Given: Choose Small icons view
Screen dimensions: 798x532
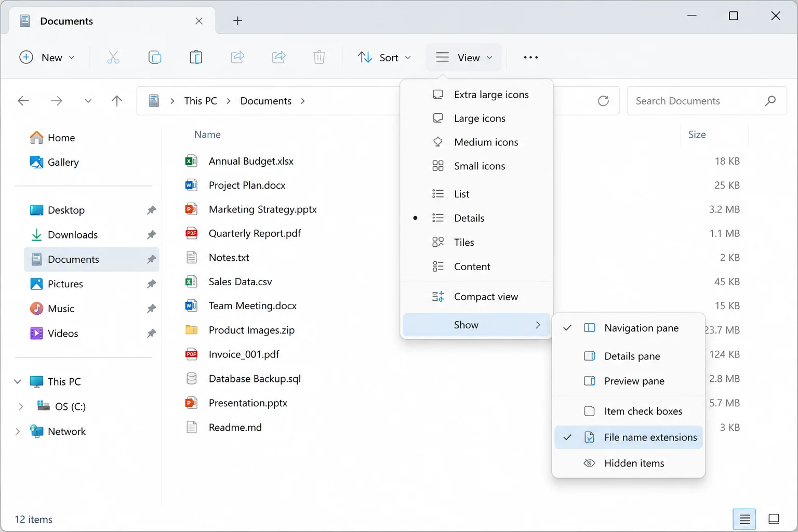Looking at the screenshot, I should 476,166.
